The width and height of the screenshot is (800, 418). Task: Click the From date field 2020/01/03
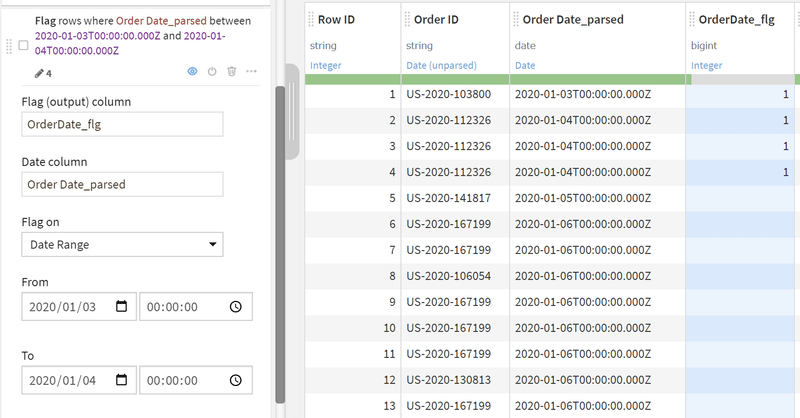tap(79, 306)
